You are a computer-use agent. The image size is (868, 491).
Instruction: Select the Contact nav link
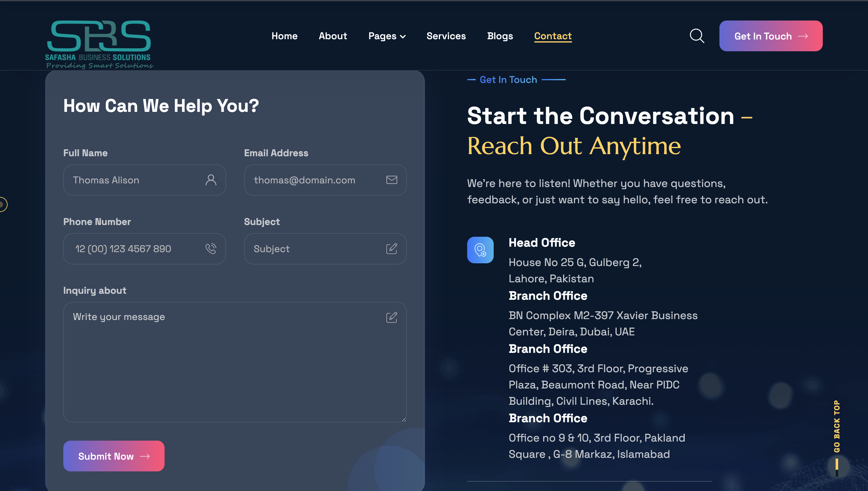(553, 36)
